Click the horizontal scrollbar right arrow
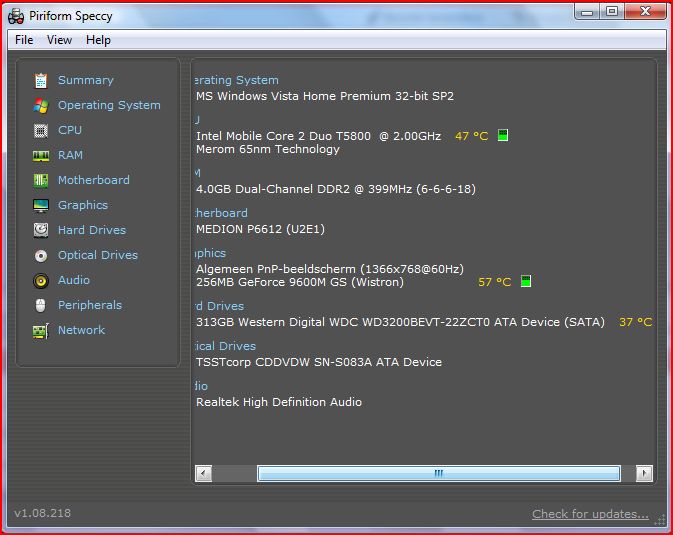The width and height of the screenshot is (673, 535). tap(644, 474)
